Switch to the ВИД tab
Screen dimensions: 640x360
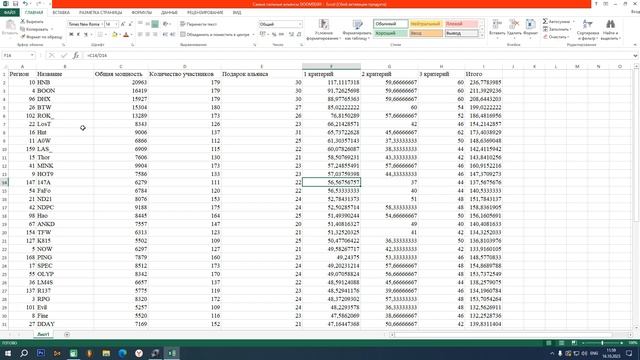[237, 13]
